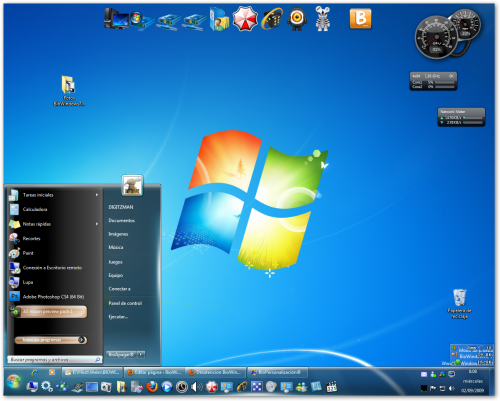Open the umbrella icon in the taskbar
This screenshot has height=401, width=500.
click(x=211, y=387)
